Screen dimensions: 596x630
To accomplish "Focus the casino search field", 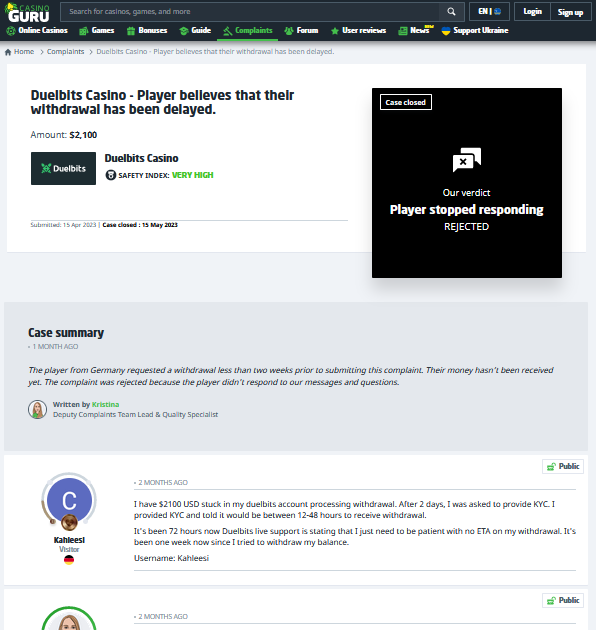I will (x=250, y=12).
